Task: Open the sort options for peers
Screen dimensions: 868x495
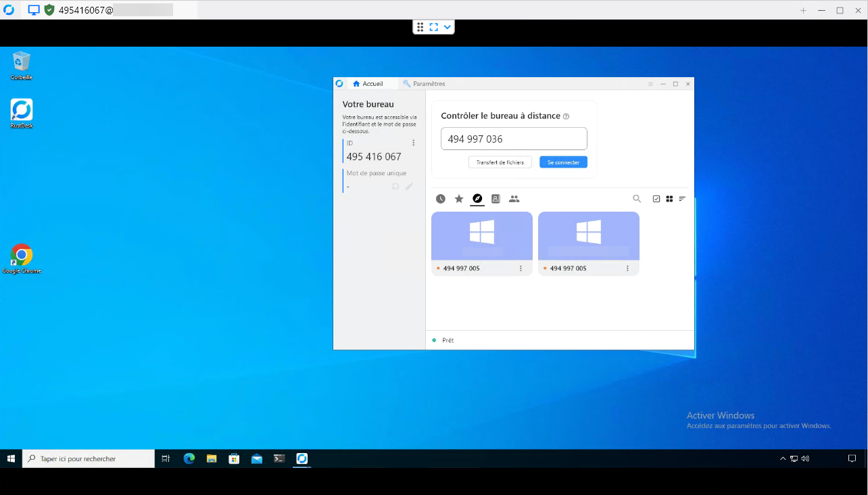Action: [682, 199]
